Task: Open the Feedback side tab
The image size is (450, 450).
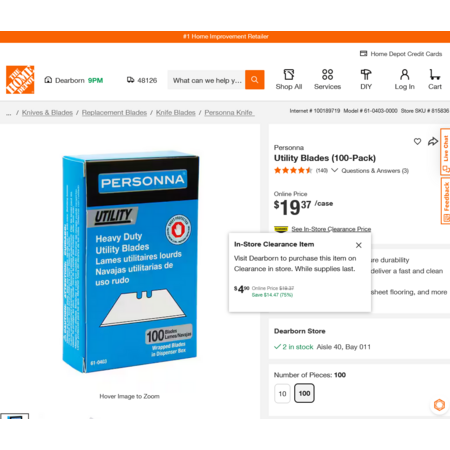Action: [445, 201]
